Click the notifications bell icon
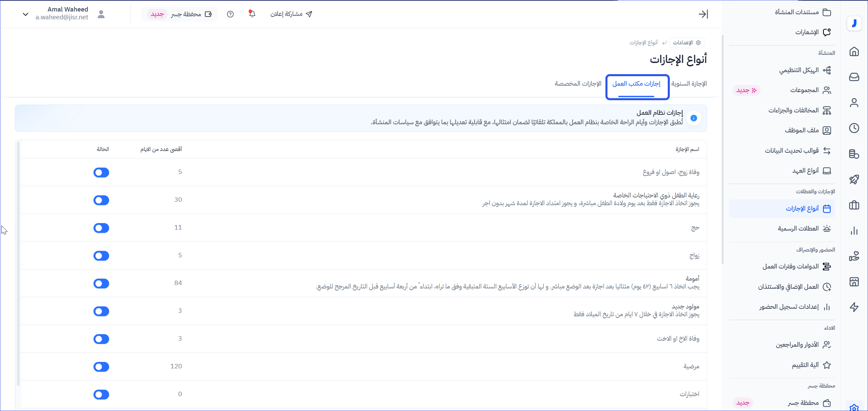 (x=252, y=14)
